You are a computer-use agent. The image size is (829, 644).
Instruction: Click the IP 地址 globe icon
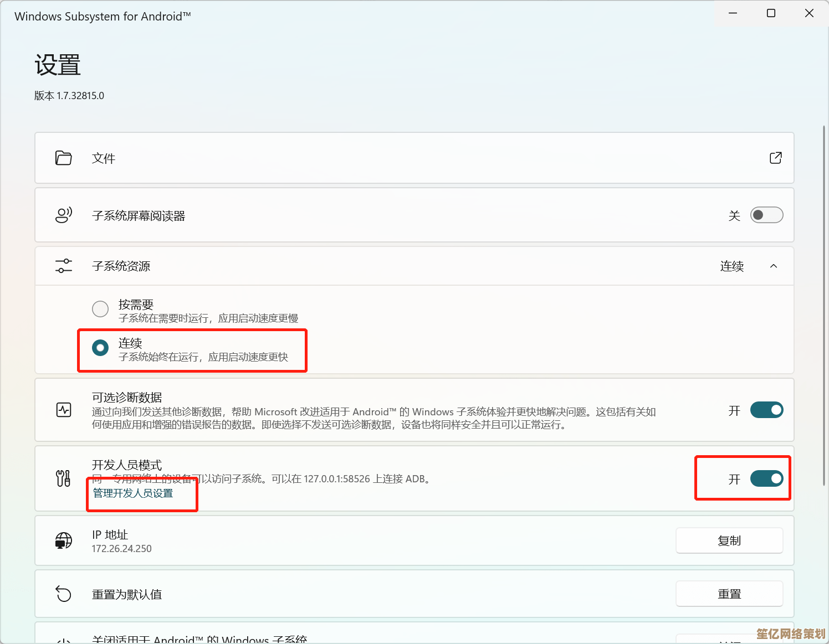tap(64, 540)
